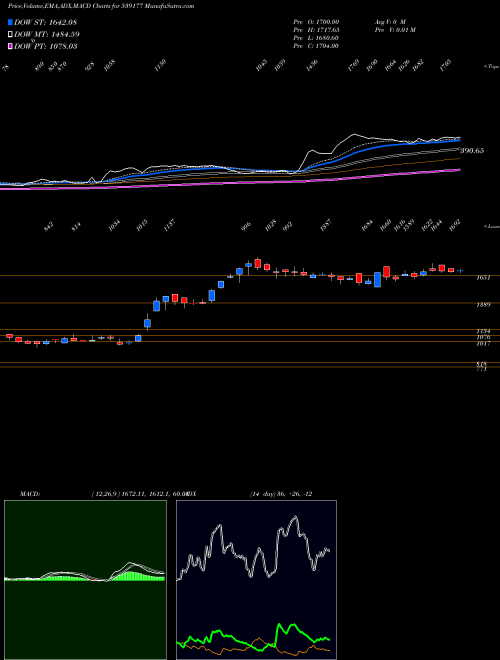Click the MACD panel title label

30,494
